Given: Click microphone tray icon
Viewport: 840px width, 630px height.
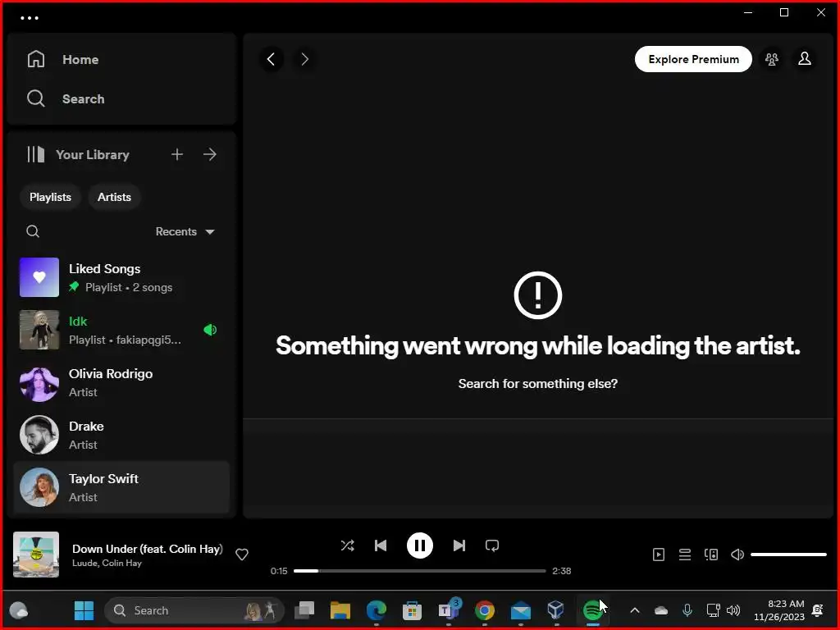Looking at the screenshot, I should point(687,610).
